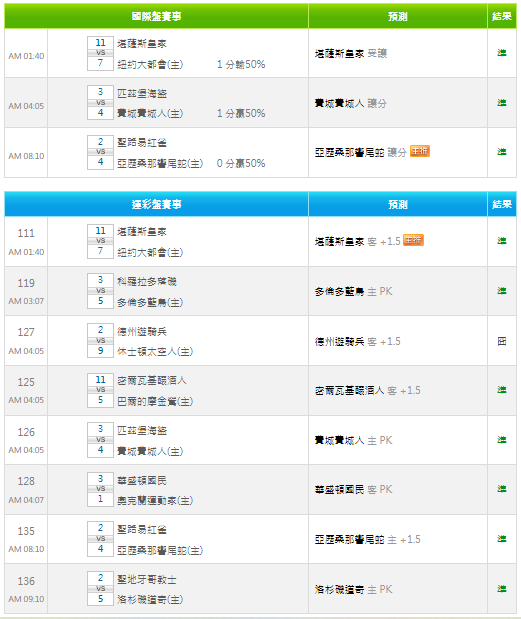The image size is (521, 619).
Task: Click 奧克蘭運動家(主) in game 128
Action: [155, 501]
